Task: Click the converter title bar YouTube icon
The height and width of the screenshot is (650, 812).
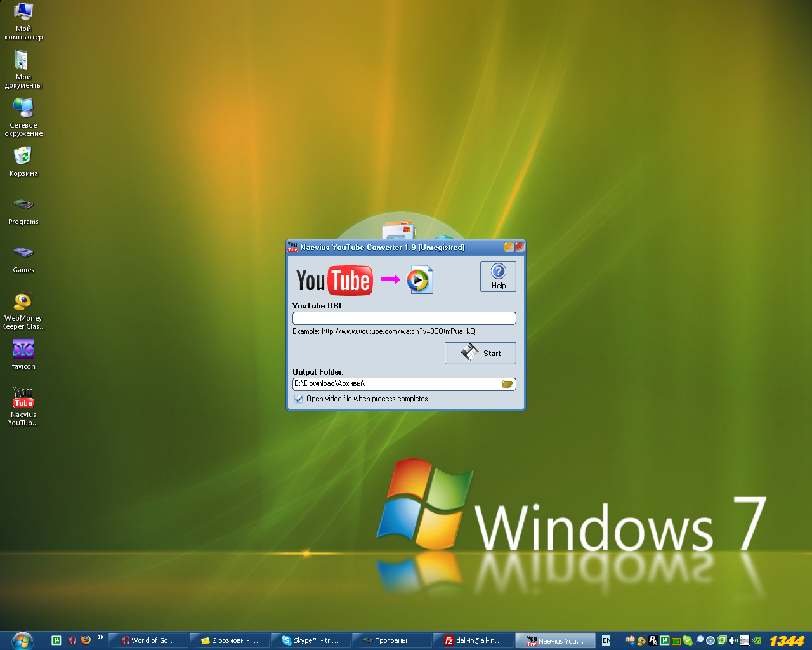Action: coord(292,247)
